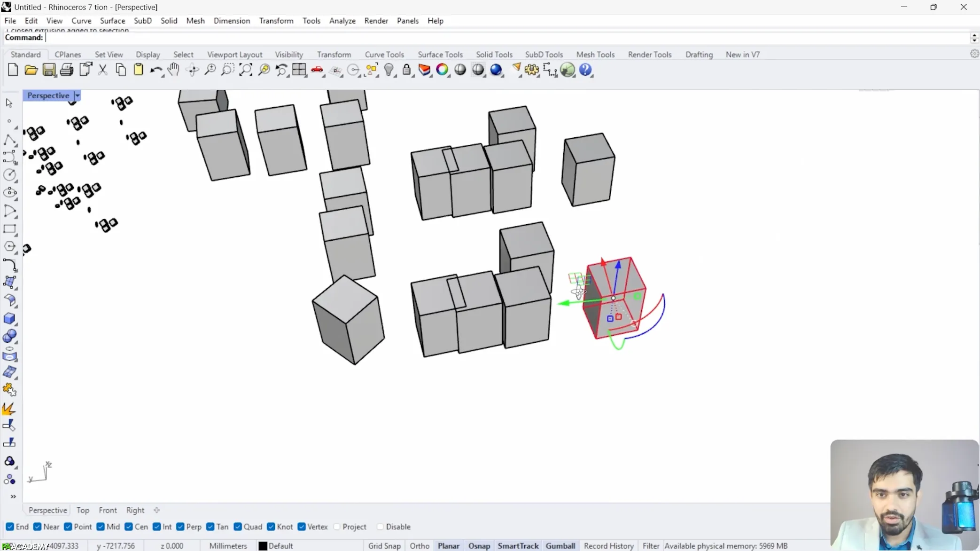Click the Help question mark icon
980x551 pixels.
pos(585,70)
